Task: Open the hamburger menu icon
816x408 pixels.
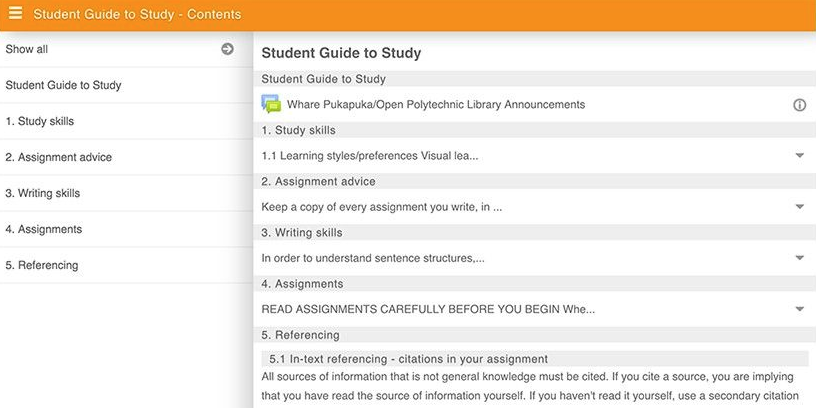Action: (16, 13)
